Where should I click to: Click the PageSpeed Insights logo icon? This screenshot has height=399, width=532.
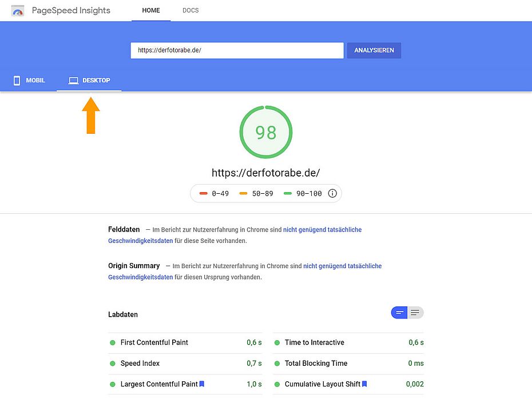(17, 10)
